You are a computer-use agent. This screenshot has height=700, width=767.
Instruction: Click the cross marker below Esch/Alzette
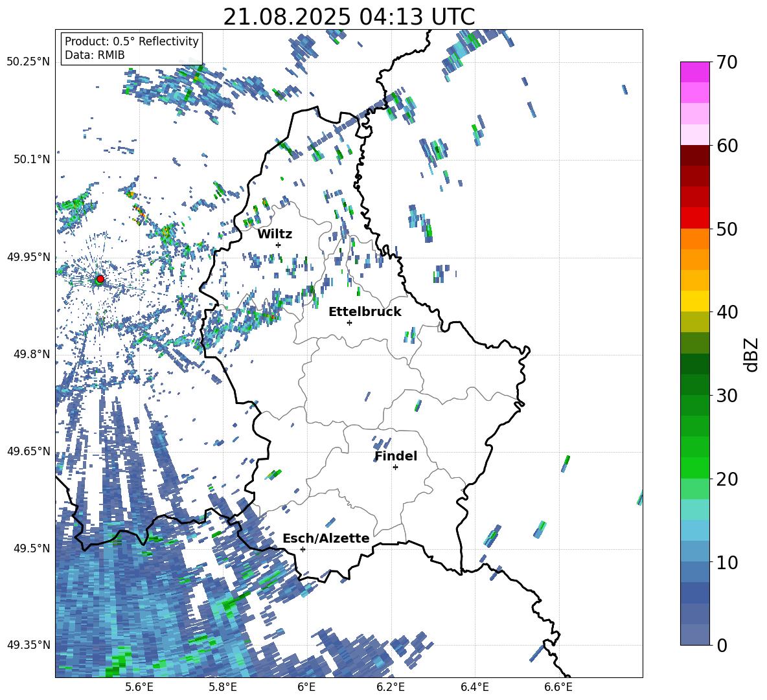coord(303,549)
